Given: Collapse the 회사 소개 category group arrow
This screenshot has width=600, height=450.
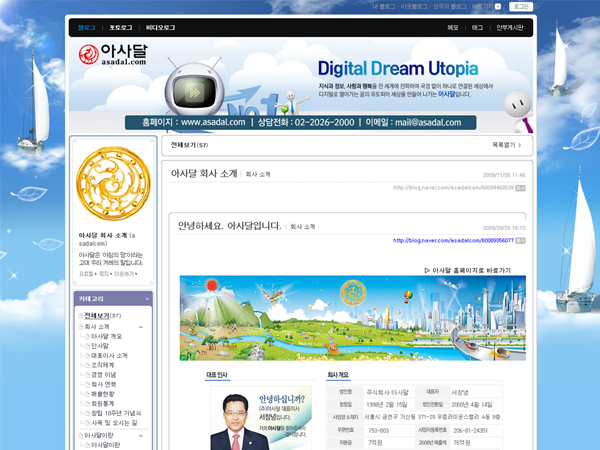Looking at the screenshot, I should click(x=141, y=327).
